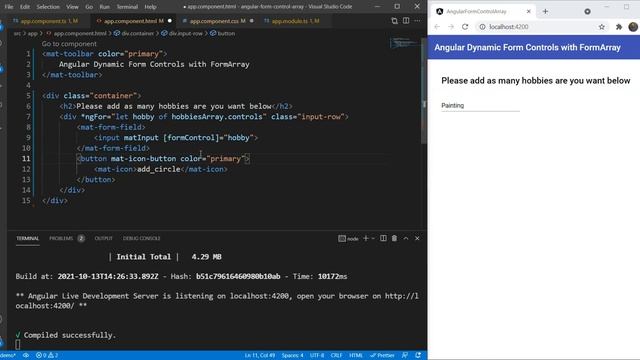Maximize the panel with up chevron
This screenshot has height=360, width=640.
pyautogui.click(x=406, y=238)
